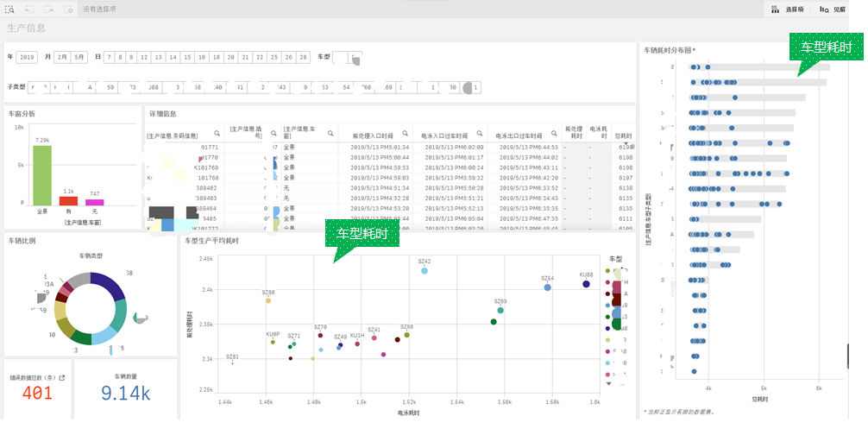Click the dark blue donut segment in 车辆比例
The width and height of the screenshot is (868, 435).
coord(111,283)
